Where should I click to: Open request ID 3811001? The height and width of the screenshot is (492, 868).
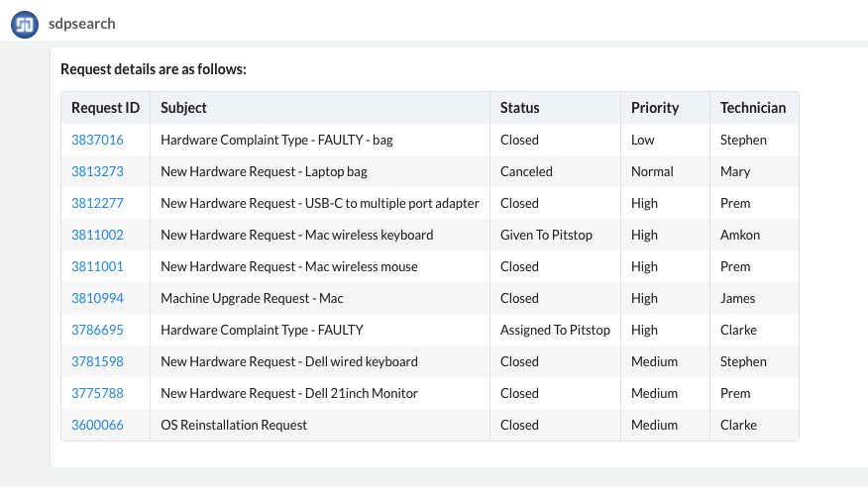[x=97, y=266]
